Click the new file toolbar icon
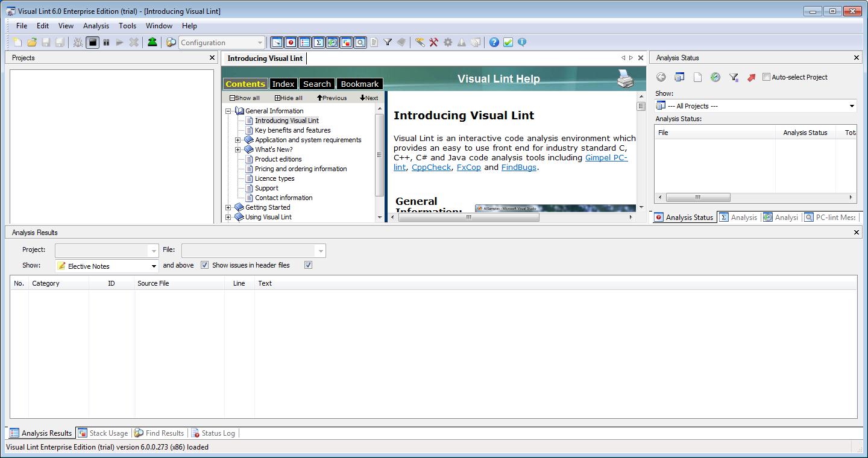The height and width of the screenshot is (458, 868). [x=17, y=42]
